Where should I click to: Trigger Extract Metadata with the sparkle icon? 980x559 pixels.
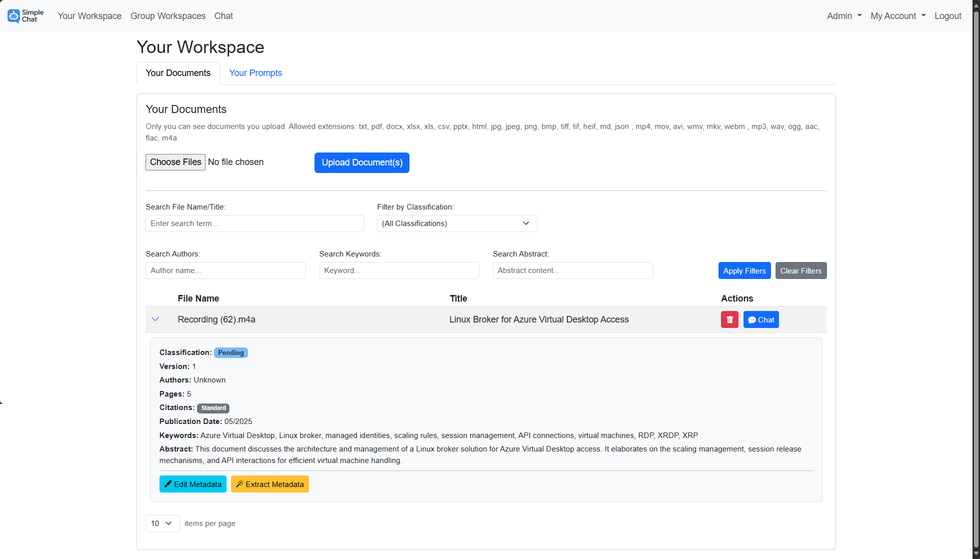point(269,484)
